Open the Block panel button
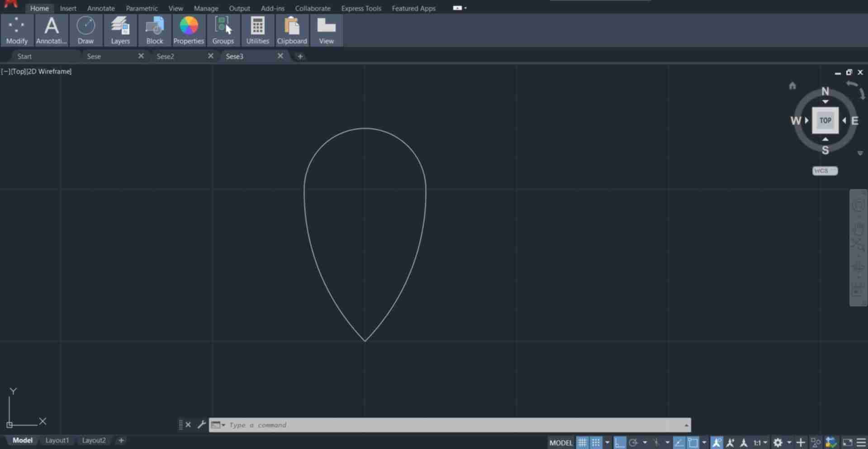Viewport: 868px width, 449px height. pyautogui.click(x=155, y=30)
